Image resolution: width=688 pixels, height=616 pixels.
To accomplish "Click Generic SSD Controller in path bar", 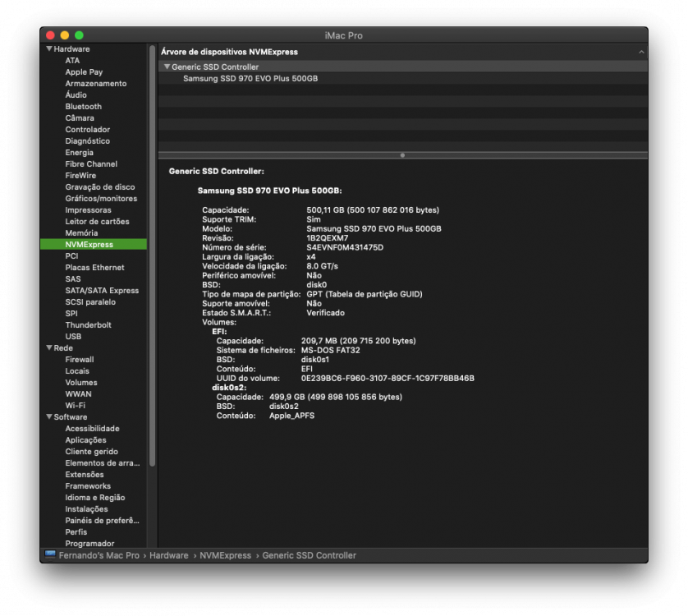I will 309,555.
